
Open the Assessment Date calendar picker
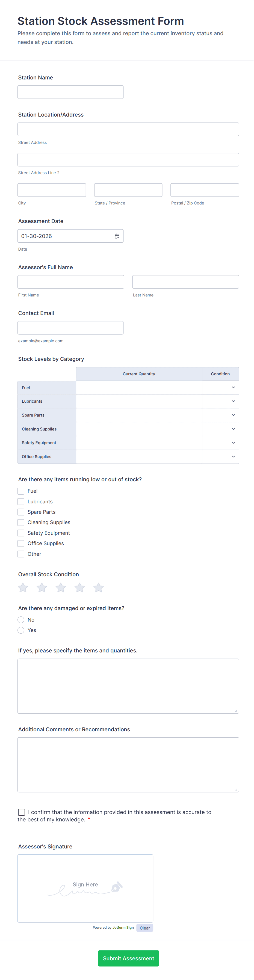[x=117, y=236]
